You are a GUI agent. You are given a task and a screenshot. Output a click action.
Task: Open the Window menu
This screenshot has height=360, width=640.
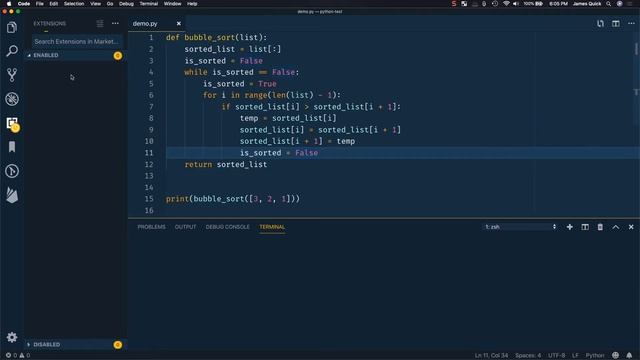172,4
